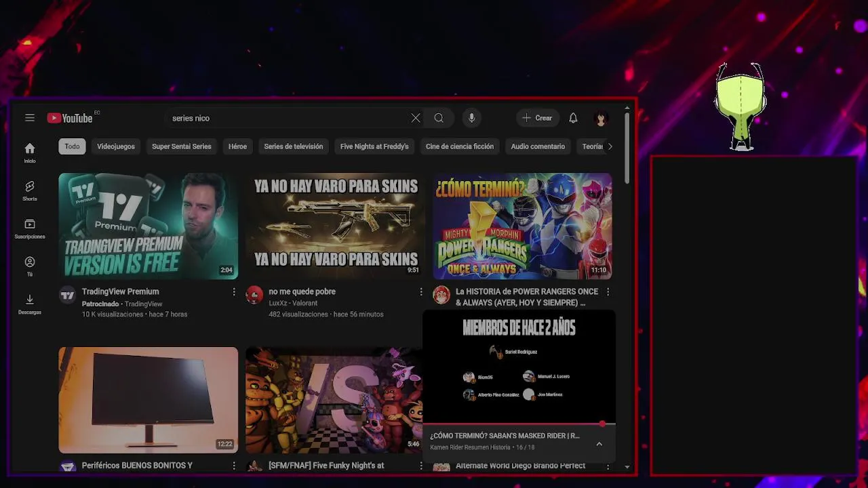Go to Inicio in the sidebar
The height and width of the screenshot is (488, 868).
click(30, 153)
